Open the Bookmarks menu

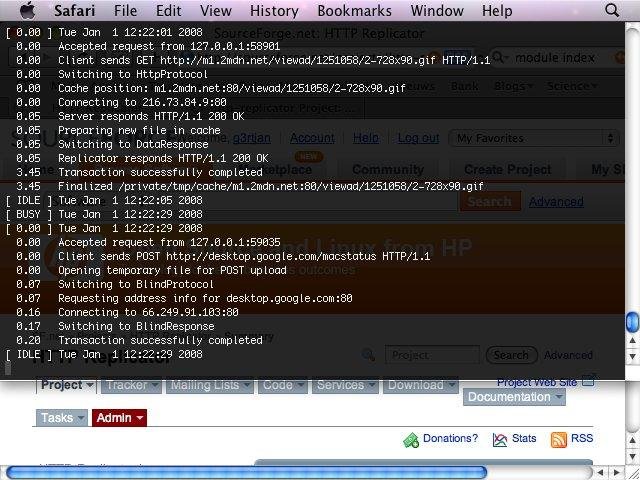[354, 11]
